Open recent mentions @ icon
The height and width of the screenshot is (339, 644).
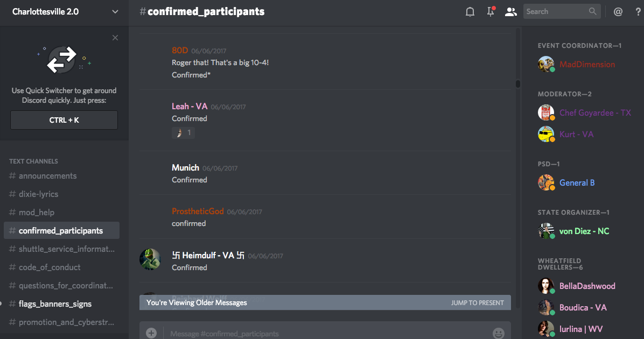click(x=618, y=11)
